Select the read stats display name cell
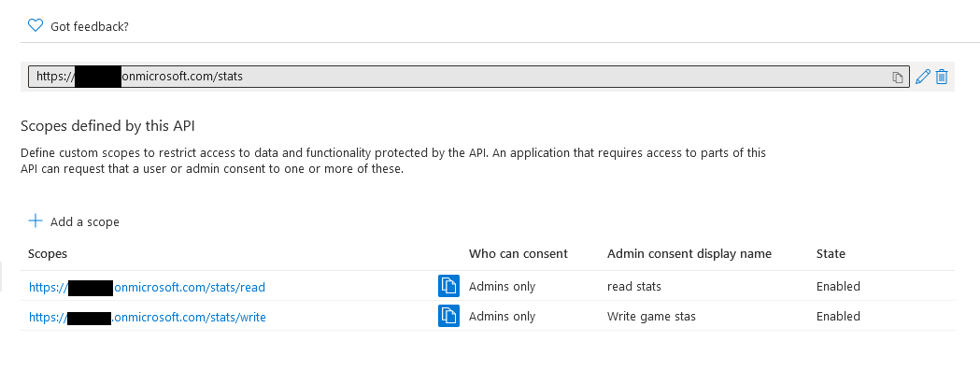This screenshot has height=370, width=980. click(633, 286)
